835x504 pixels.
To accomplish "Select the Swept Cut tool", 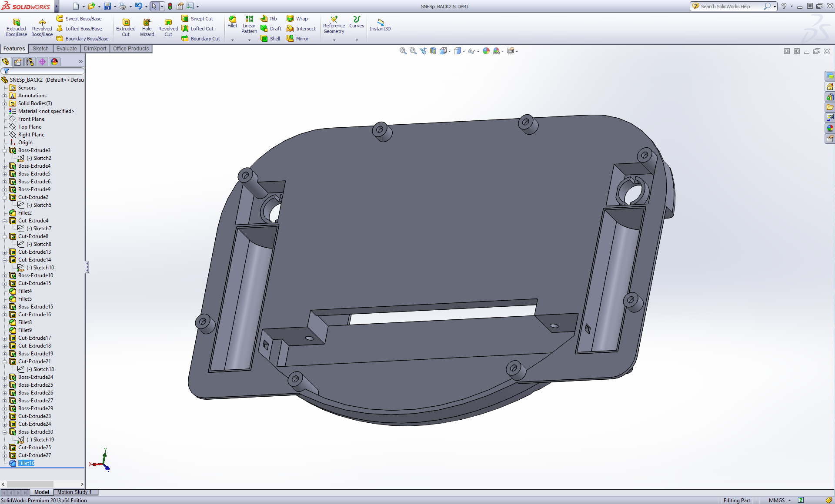I will (x=197, y=19).
